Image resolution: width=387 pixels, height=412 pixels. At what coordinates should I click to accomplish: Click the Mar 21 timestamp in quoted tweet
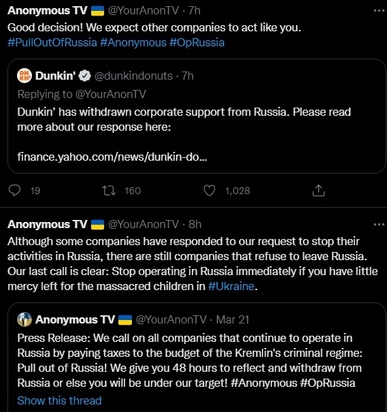232,320
